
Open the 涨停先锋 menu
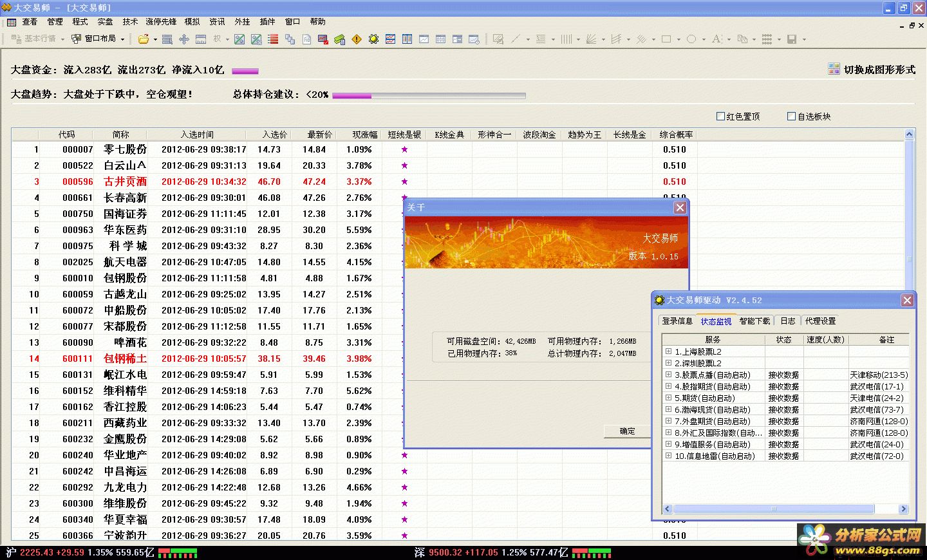tap(161, 22)
